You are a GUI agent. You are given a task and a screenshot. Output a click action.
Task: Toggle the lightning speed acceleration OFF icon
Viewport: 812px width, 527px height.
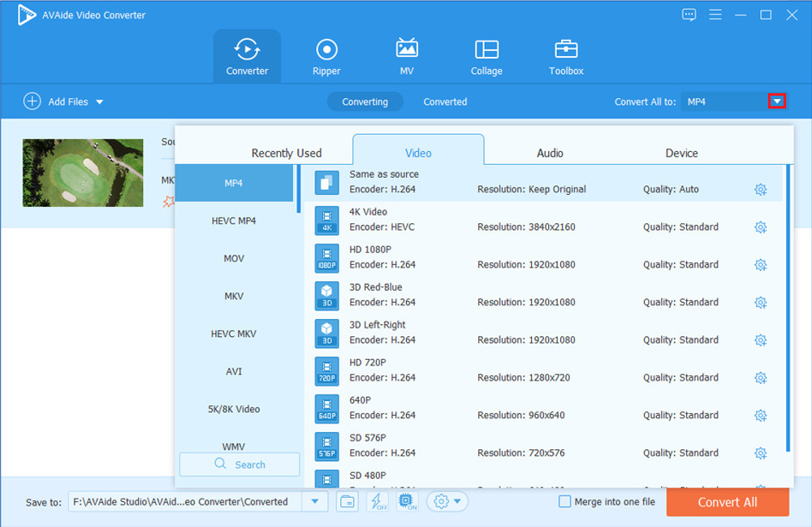pyautogui.click(x=378, y=502)
